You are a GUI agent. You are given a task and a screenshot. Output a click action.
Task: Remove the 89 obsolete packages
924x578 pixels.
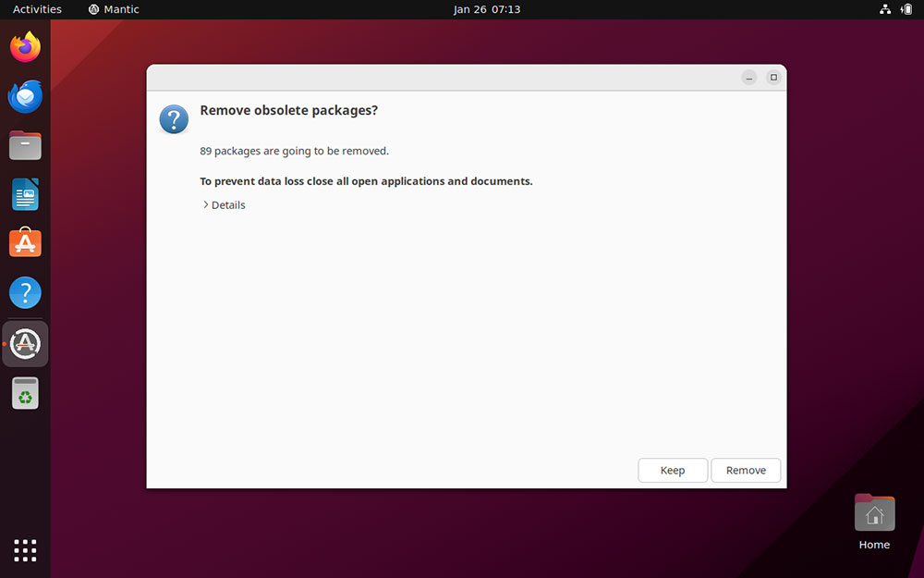coord(746,470)
